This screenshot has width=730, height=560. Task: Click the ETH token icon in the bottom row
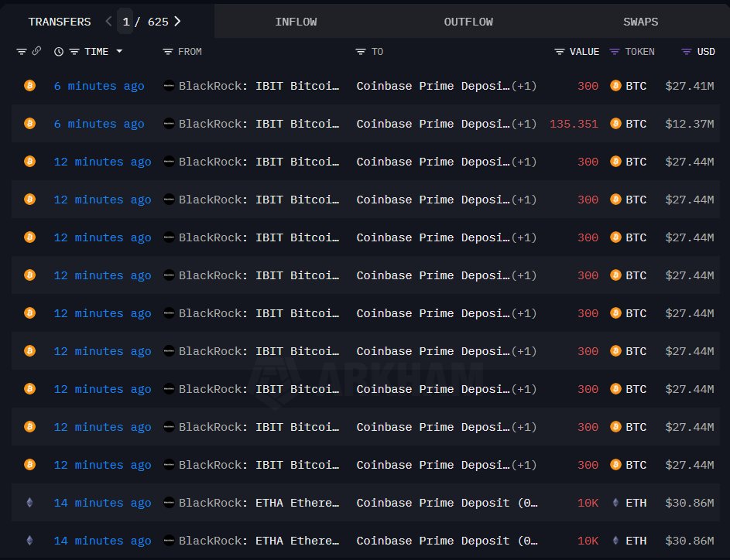[x=616, y=541]
